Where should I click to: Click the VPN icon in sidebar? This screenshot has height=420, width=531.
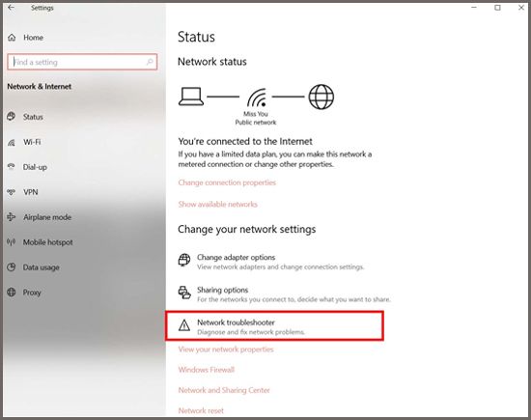point(12,192)
